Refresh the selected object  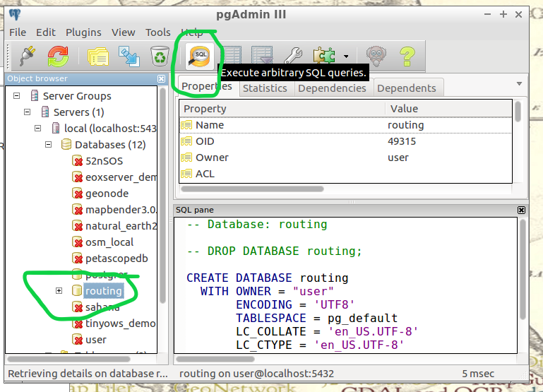[58, 56]
